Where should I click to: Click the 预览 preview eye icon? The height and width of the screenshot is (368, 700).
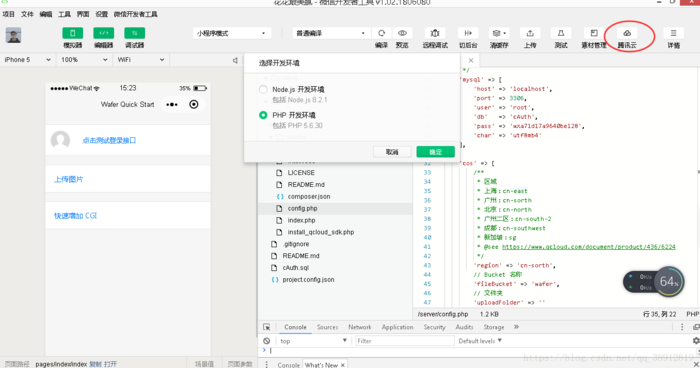402,33
